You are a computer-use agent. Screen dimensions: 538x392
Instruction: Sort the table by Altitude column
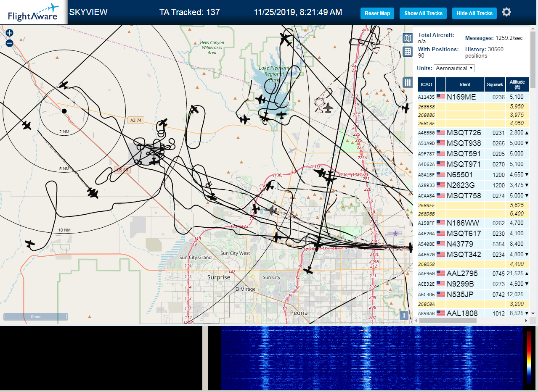click(x=517, y=84)
